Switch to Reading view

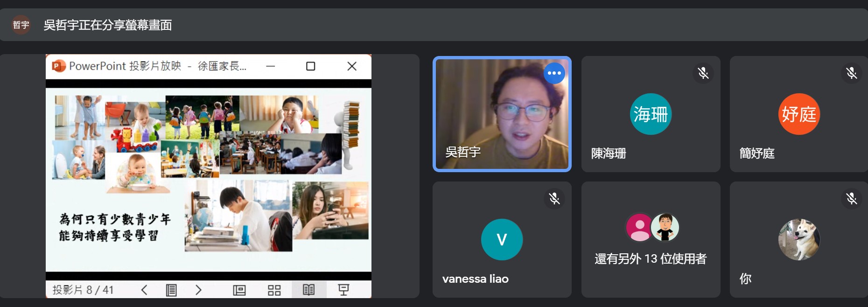pos(308,290)
